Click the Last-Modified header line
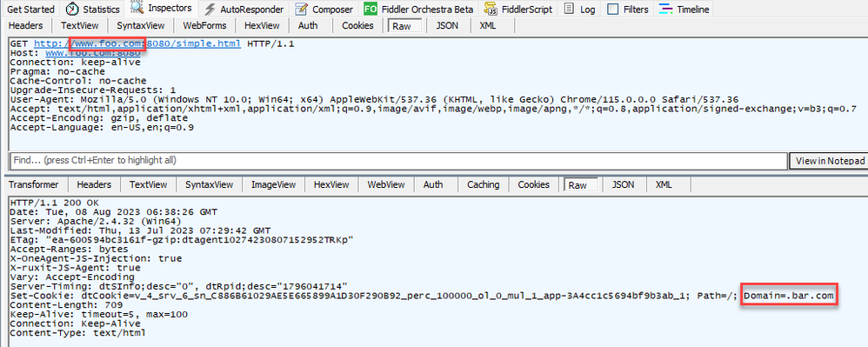This screenshot has width=868, height=347. point(140,230)
